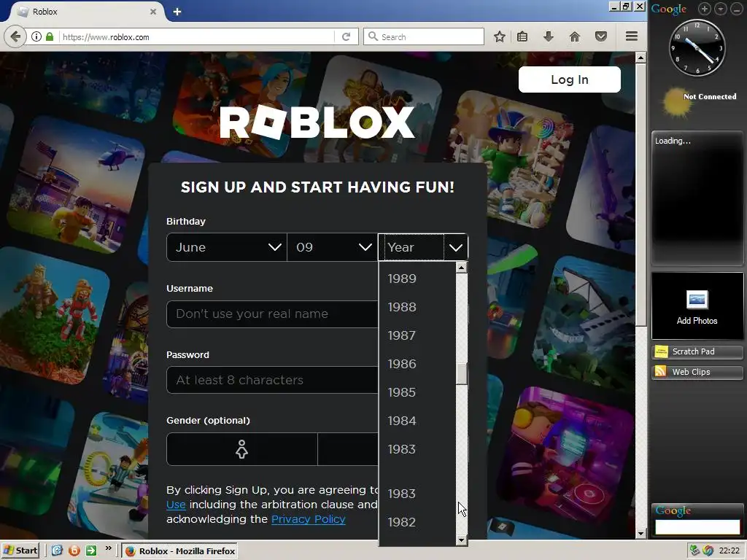The height and width of the screenshot is (560, 747).
Task: Click the green secure padlock icon
Action: tap(50, 36)
